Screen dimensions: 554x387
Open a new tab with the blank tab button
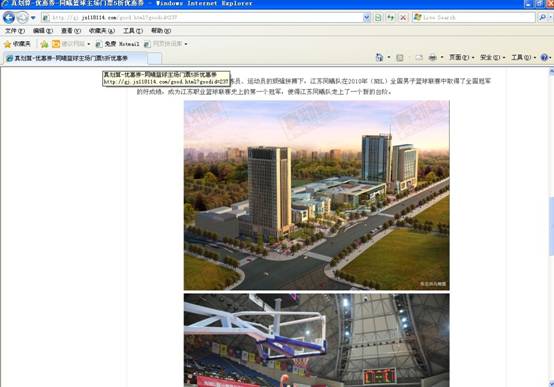(x=154, y=59)
